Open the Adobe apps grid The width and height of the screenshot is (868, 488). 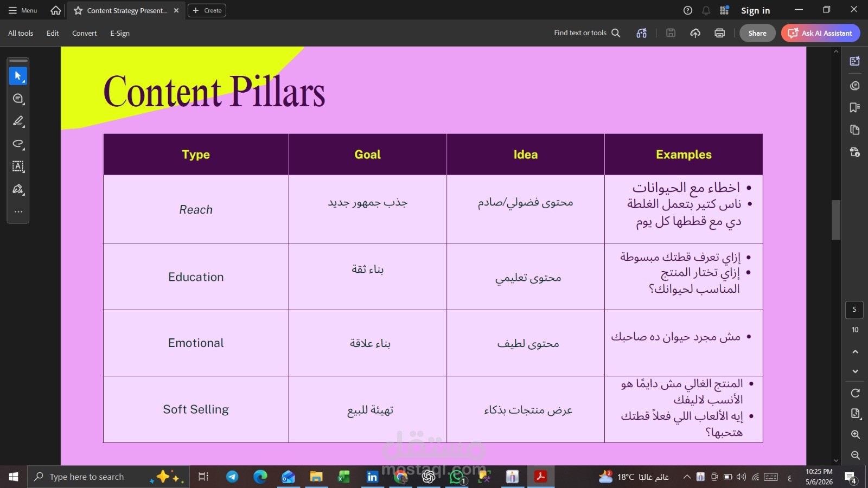[x=724, y=10]
